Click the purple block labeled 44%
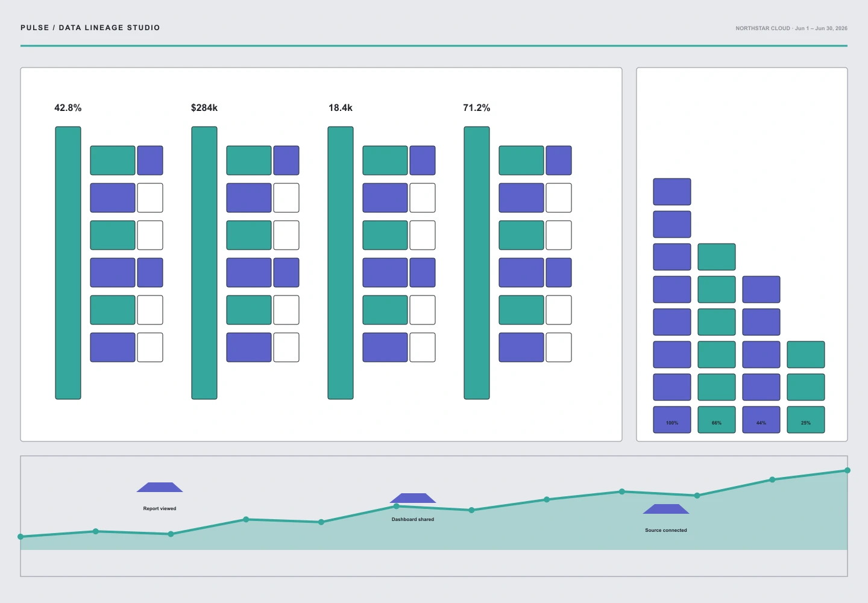The height and width of the screenshot is (603, 868). [x=761, y=420]
